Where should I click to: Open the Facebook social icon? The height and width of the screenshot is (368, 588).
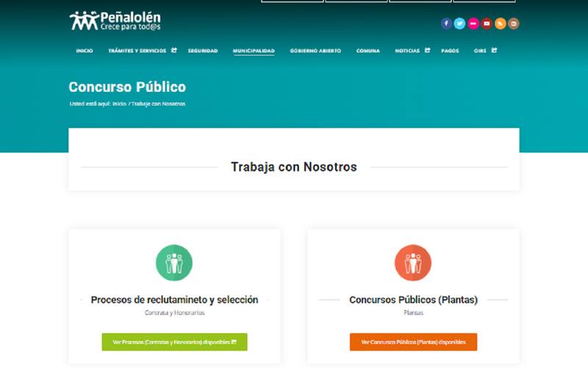(x=446, y=24)
